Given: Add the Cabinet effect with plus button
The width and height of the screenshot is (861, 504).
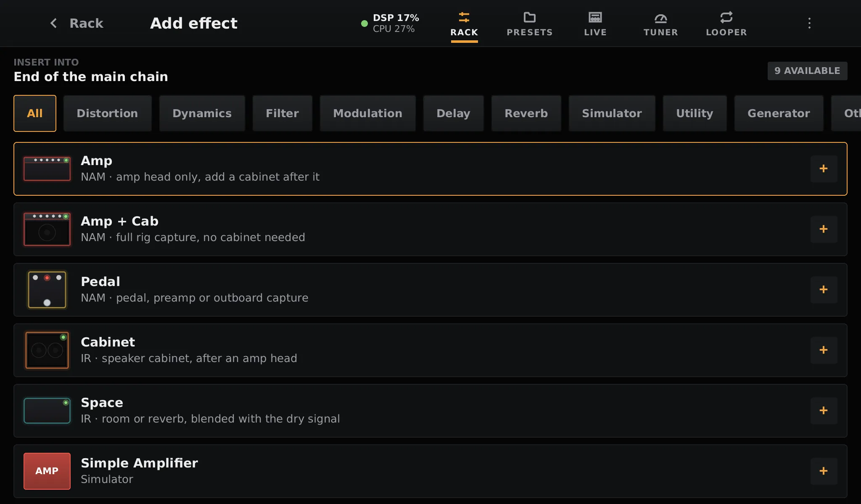Looking at the screenshot, I should pos(824,350).
